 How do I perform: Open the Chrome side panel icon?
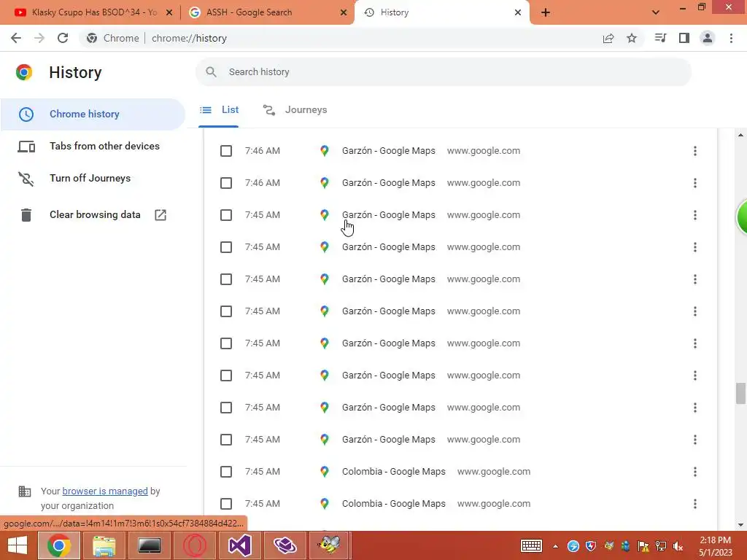pos(684,38)
